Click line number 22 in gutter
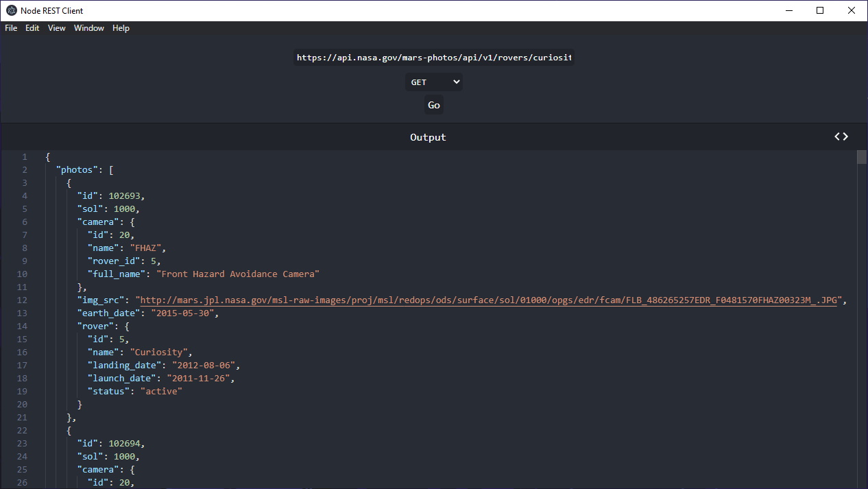The width and height of the screenshot is (868, 489). pyautogui.click(x=22, y=430)
